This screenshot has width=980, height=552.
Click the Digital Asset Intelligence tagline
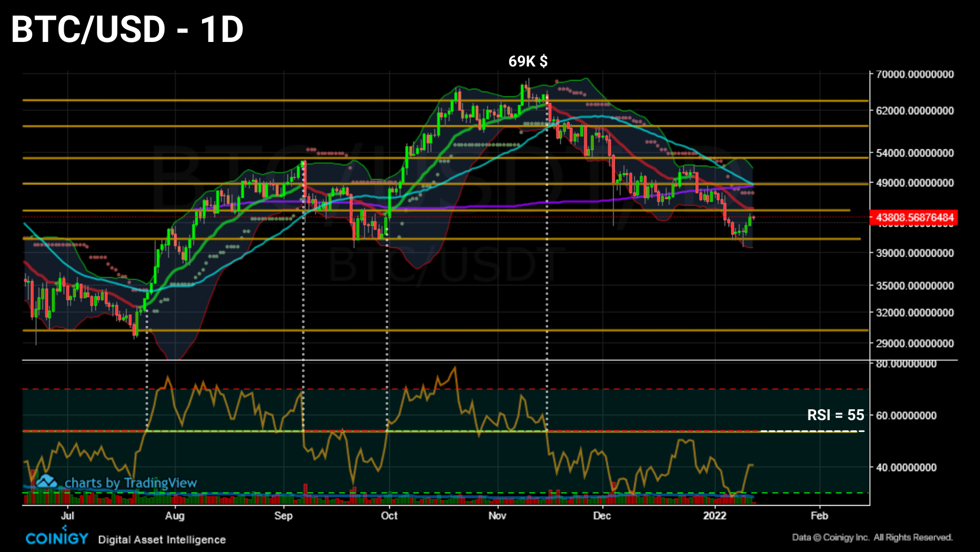pyautogui.click(x=162, y=539)
